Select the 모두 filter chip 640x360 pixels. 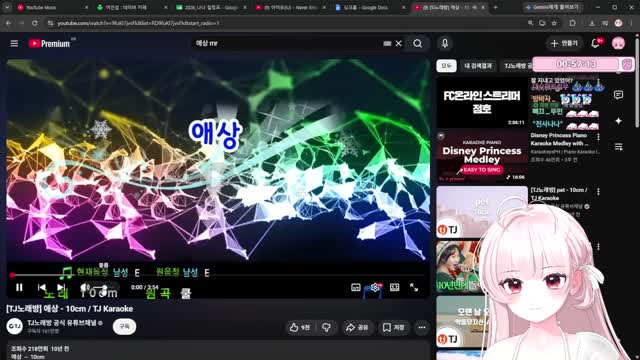click(x=446, y=66)
